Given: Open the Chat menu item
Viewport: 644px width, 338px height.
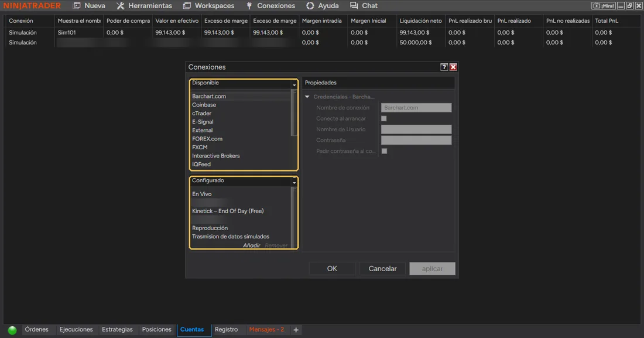Looking at the screenshot, I should 364,6.
